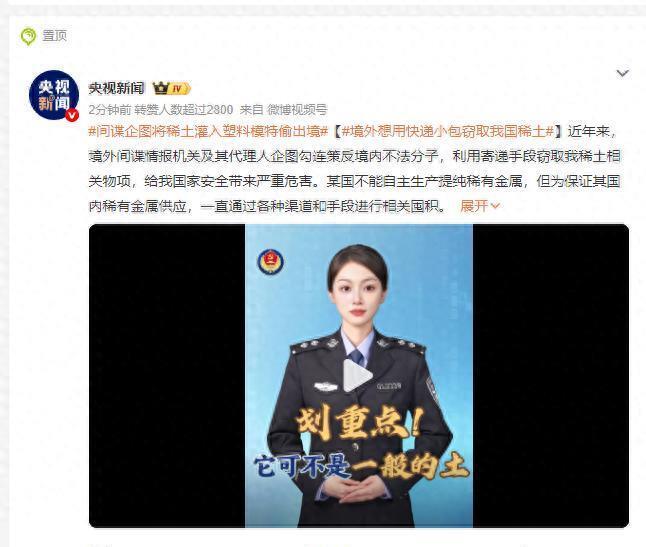Click the 2分钟前 post timestamp

tap(110, 110)
